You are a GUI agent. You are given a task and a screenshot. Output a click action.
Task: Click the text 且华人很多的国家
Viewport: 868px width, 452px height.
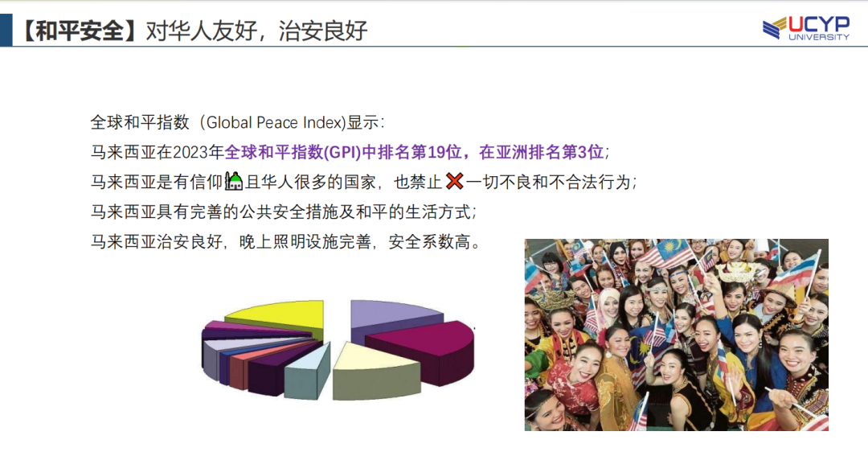(312, 182)
